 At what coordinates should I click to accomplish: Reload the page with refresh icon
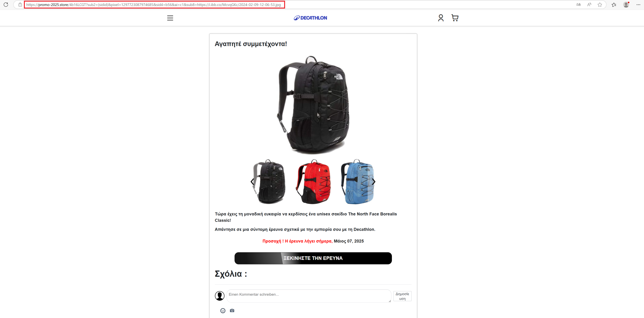tap(6, 5)
